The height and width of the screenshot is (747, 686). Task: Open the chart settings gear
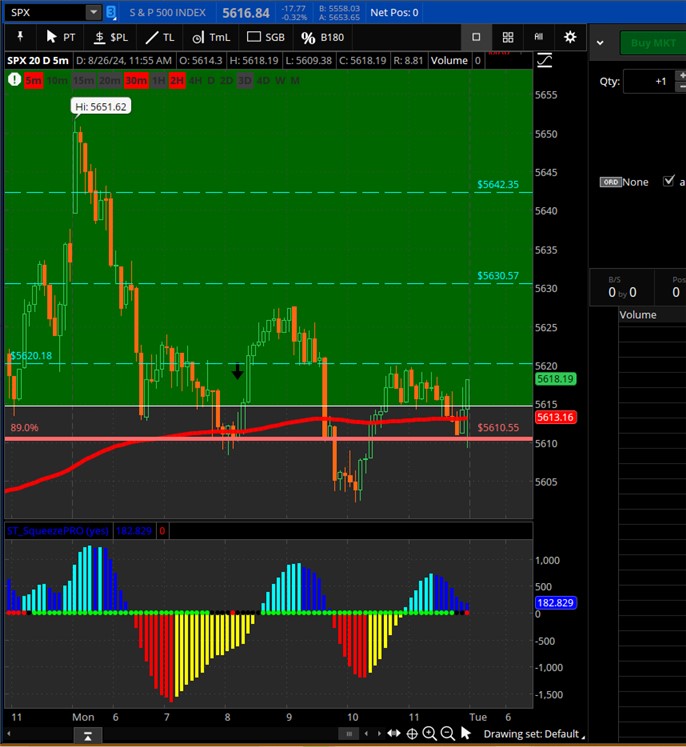coord(570,37)
